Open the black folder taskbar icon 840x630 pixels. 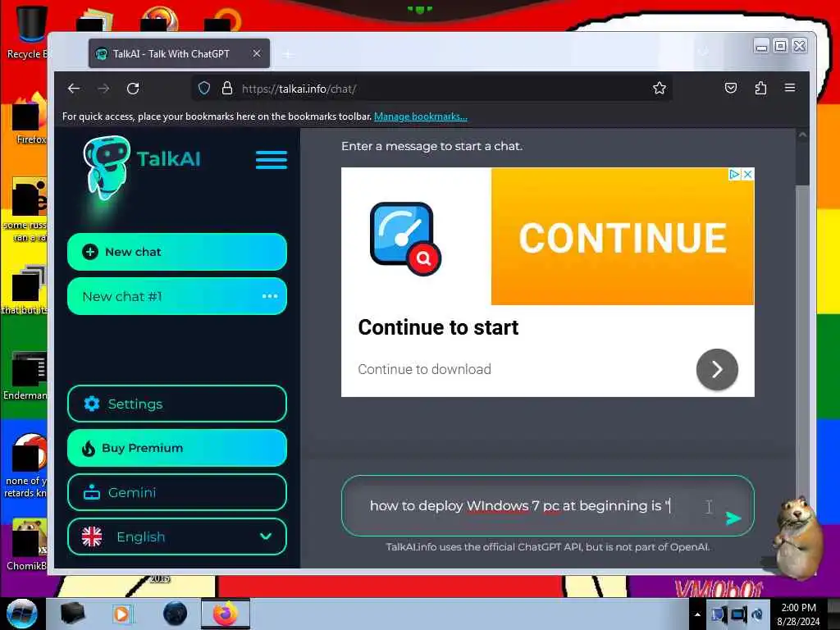[x=72, y=614]
